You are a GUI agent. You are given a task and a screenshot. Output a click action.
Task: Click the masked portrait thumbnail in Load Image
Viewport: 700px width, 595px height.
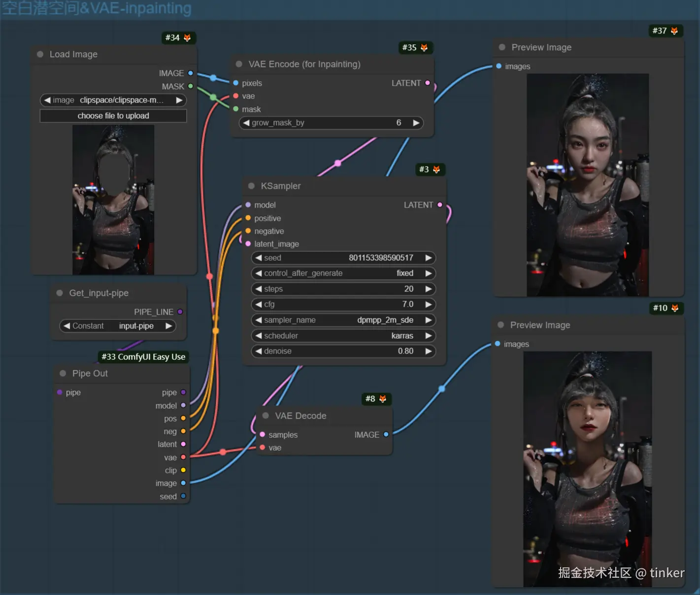point(113,200)
